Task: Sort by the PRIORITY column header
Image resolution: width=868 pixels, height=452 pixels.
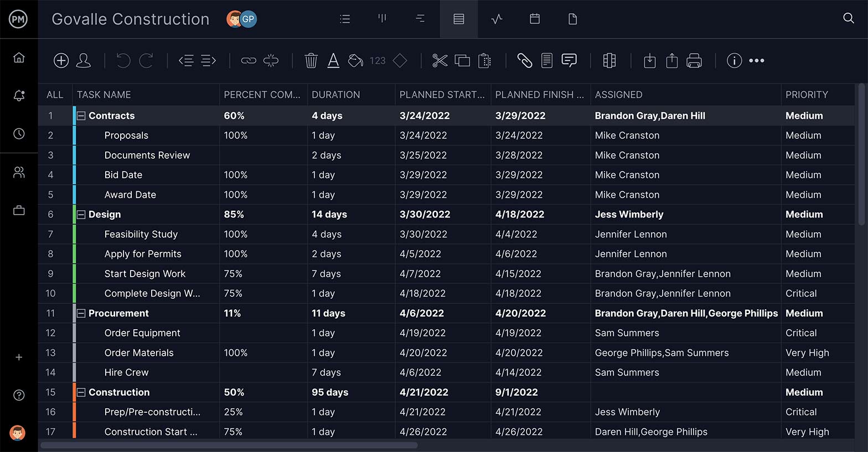Action: [807, 95]
